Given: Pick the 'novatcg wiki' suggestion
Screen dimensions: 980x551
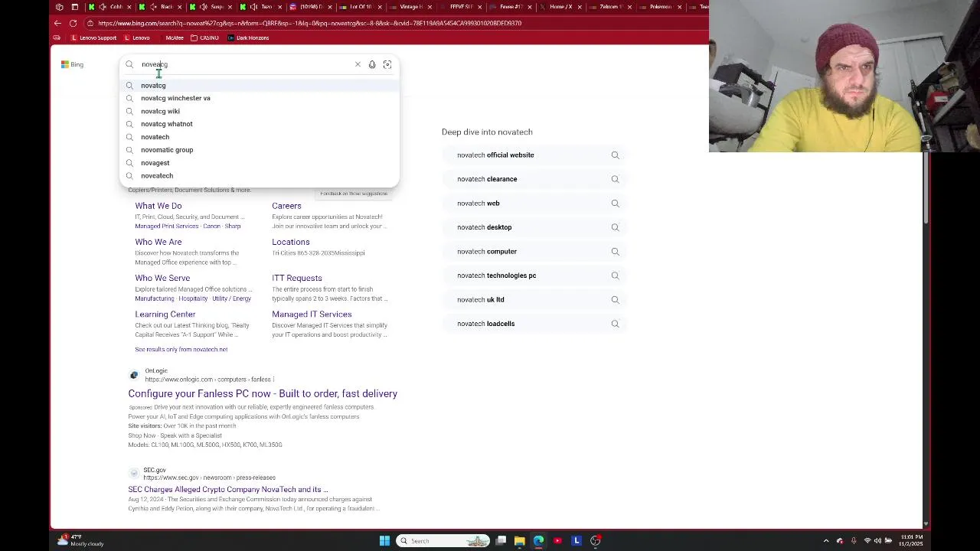Looking at the screenshot, I should pos(260,111).
